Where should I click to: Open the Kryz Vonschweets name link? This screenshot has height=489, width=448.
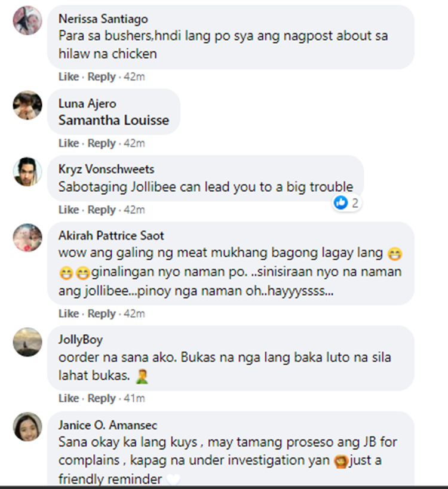click(106, 169)
